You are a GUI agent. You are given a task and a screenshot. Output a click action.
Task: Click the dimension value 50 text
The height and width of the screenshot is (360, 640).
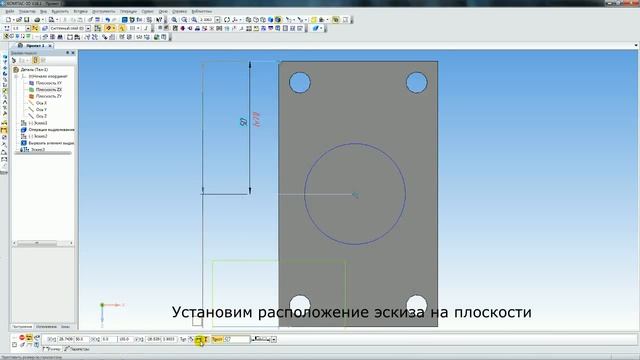click(244, 122)
